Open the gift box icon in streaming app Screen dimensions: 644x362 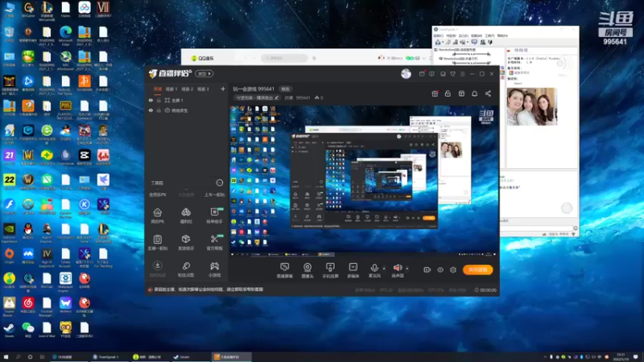(x=435, y=94)
